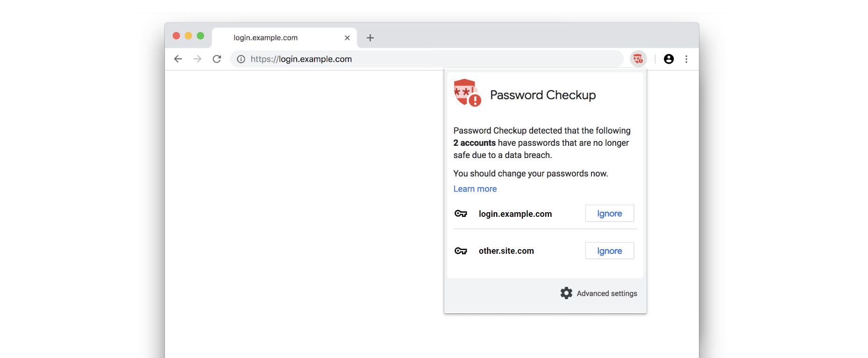The image size is (868, 358).
Task: Click the Advanced settings gear icon
Action: pyautogui.click(x=566, y=293)
